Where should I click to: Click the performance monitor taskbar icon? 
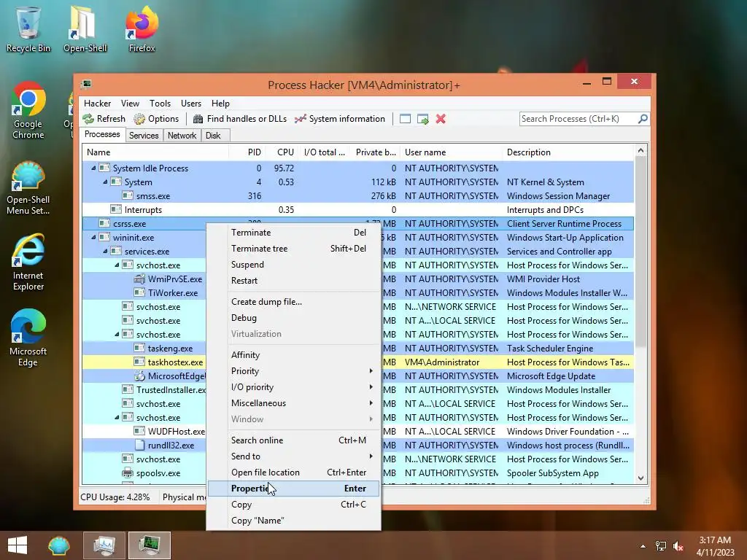[104, 545]
